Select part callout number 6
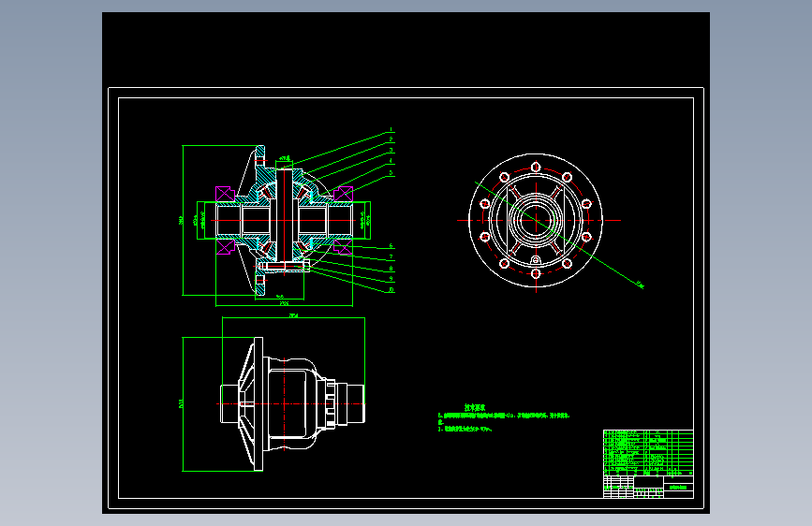Viewport: 812px width, 526px height. [391, 246]
